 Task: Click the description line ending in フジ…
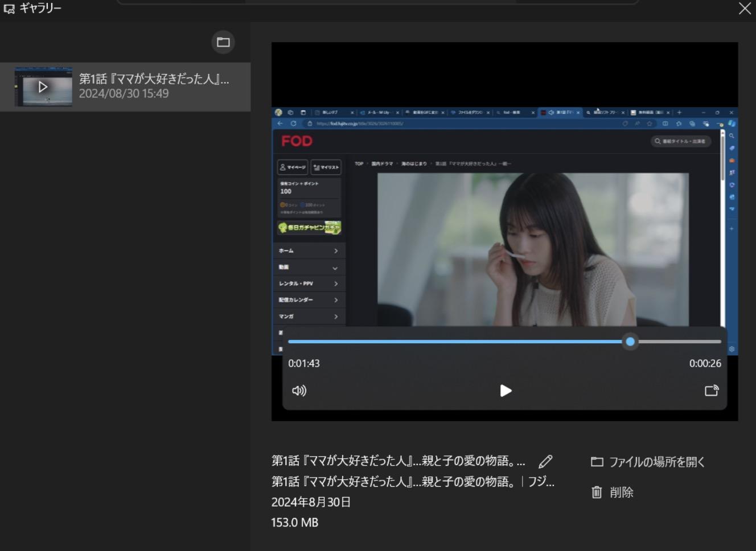[413, 482]
